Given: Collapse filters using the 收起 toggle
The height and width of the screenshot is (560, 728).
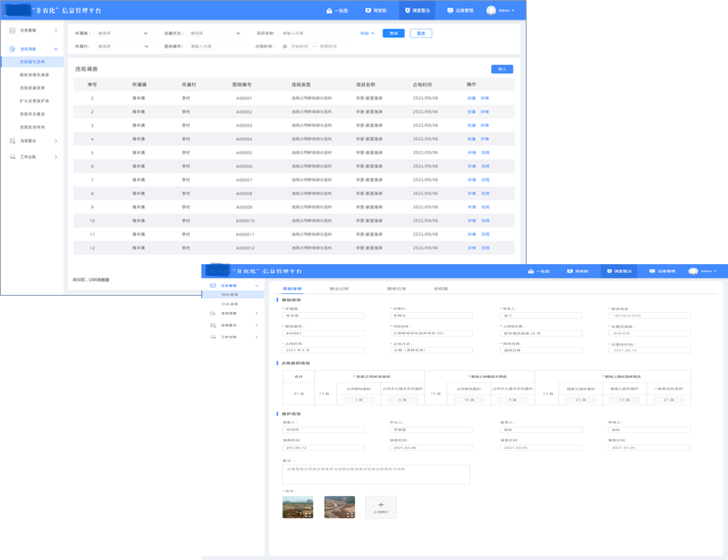Looking at the screenshot, I should coord(367,33).
